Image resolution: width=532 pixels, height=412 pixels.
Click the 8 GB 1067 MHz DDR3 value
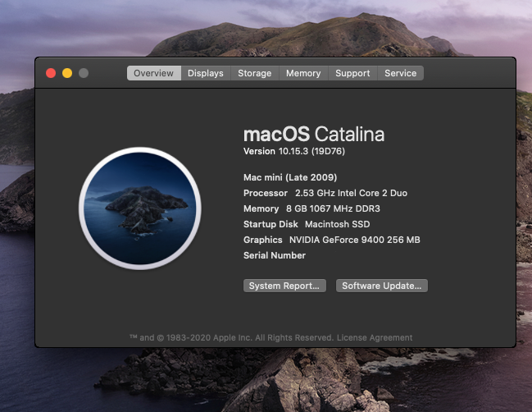pyautogui.click(x=333, y=208)
